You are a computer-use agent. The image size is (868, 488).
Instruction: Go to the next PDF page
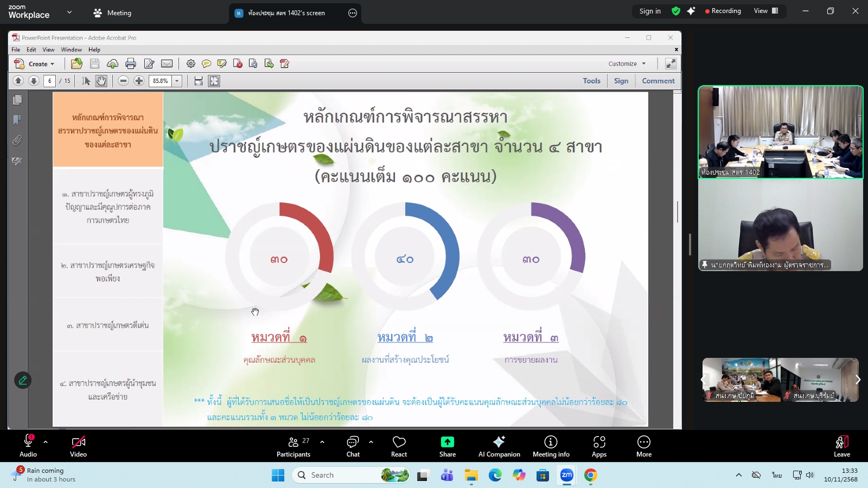(x=34, y=80)
